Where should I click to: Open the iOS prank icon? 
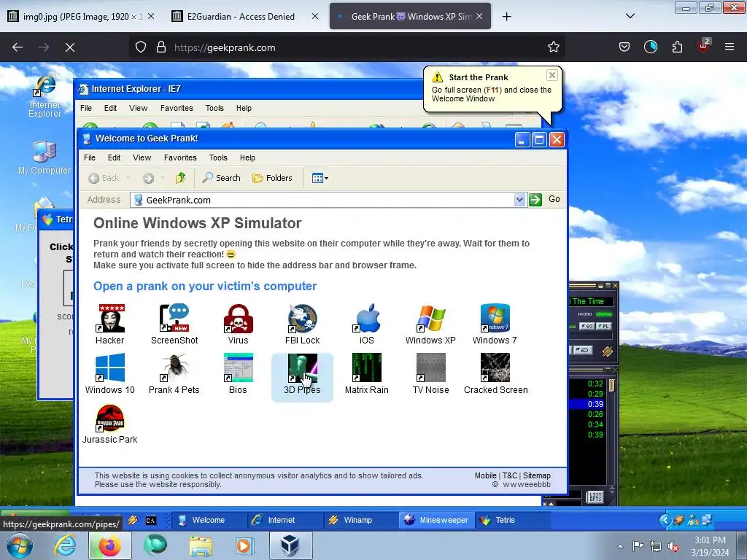367,324
